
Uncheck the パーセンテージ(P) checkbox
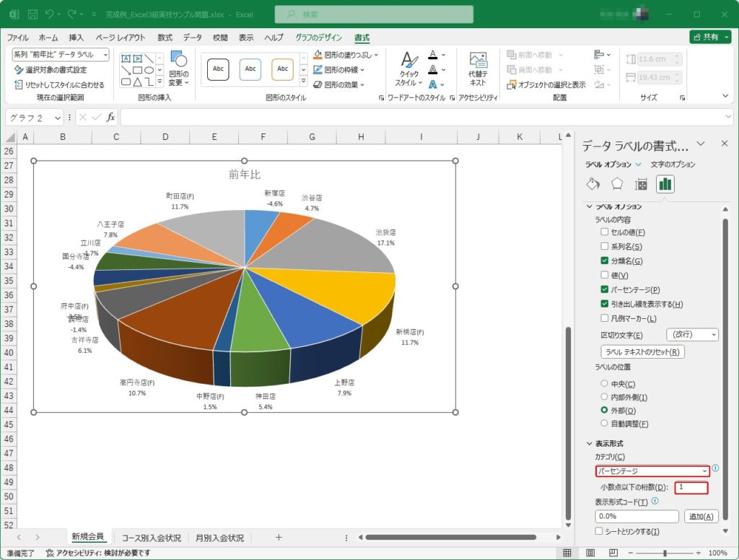click(605, 289)
